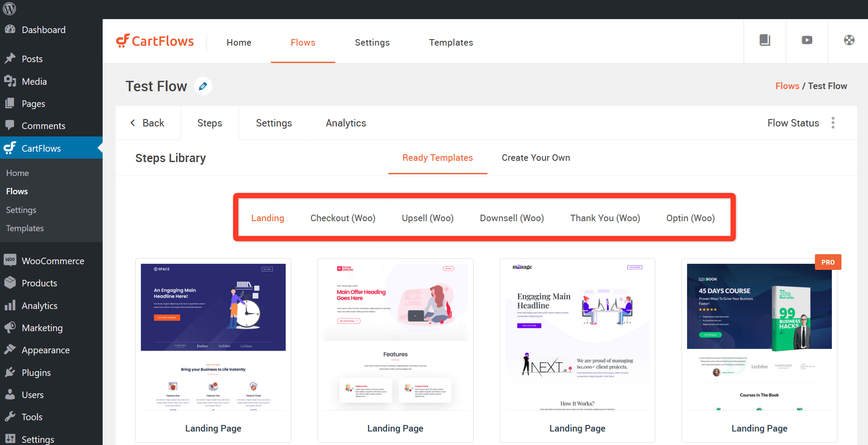Open the knowledge base book icon

tap(765, 40)
